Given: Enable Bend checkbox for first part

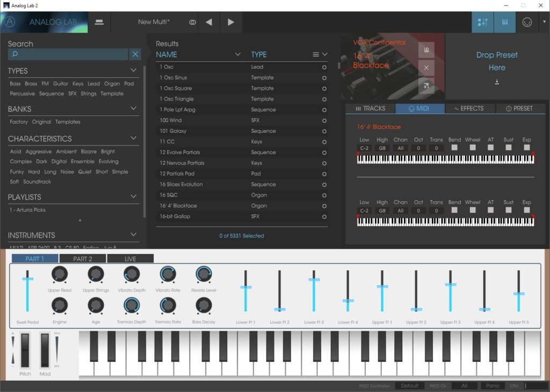Looking at the screenshot, I should [454, 148].
